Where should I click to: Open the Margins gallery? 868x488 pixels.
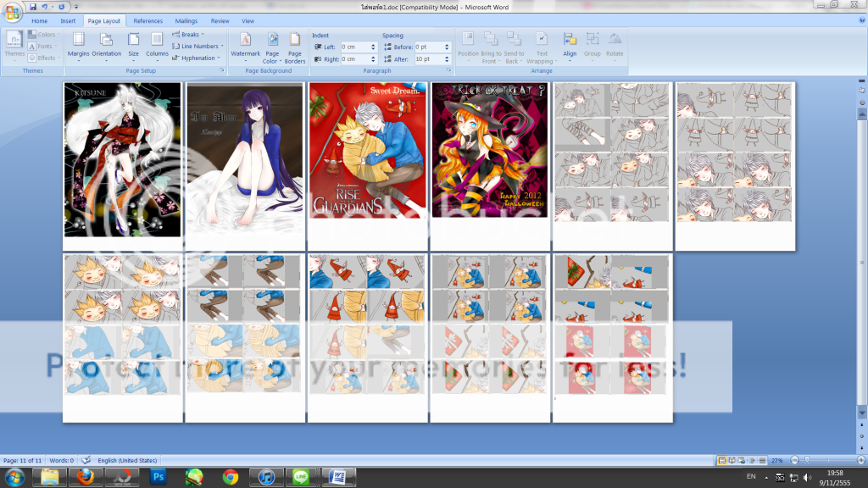pyautogui.click(x=78, y=46)
